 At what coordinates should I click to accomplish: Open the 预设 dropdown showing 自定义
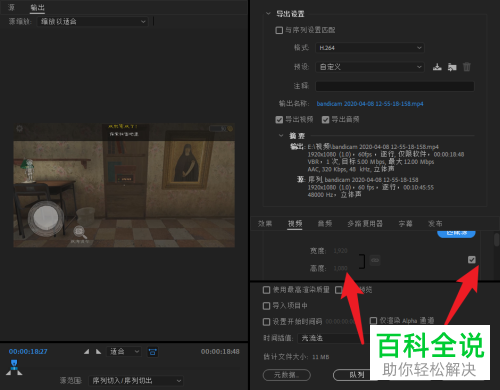point(370,67)
